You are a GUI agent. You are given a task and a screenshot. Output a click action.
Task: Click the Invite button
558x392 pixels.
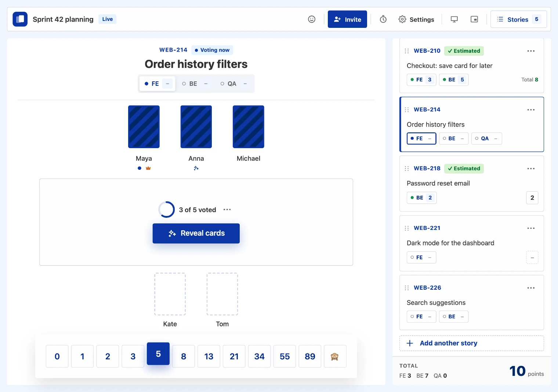[347, 19]
